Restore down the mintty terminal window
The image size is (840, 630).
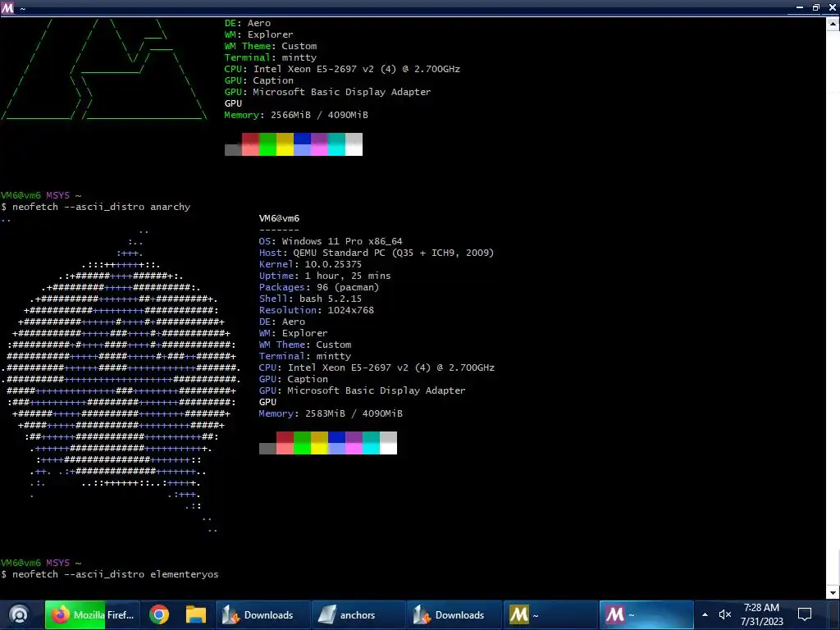(x=816, y=7)
